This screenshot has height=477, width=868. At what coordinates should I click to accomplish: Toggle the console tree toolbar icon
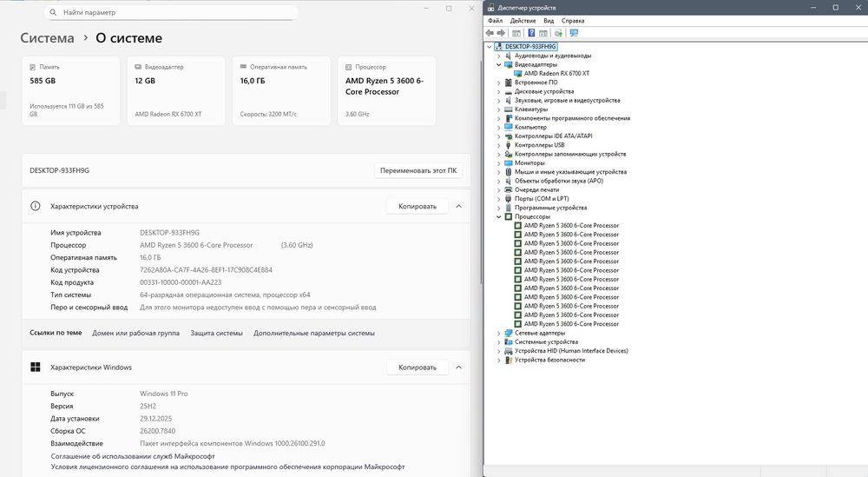[x=516, y=33]
